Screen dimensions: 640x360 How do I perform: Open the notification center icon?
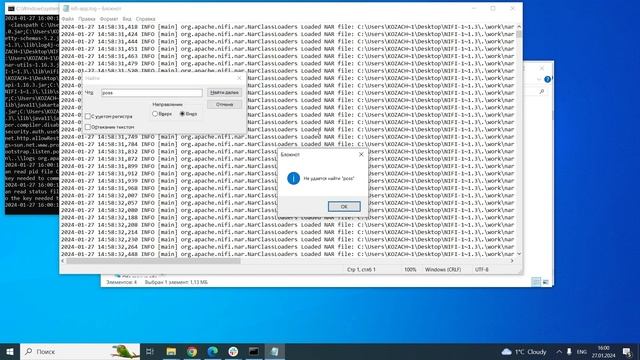point(627,351)
